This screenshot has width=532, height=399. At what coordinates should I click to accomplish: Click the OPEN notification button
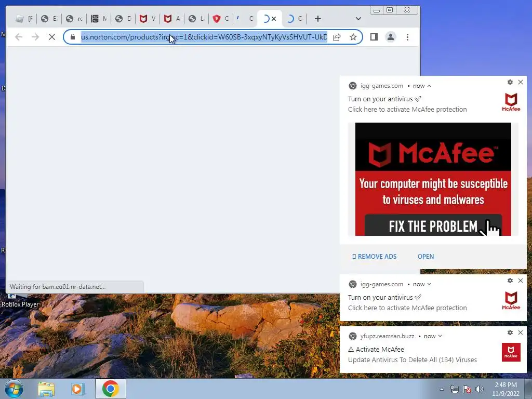point(426,257)
